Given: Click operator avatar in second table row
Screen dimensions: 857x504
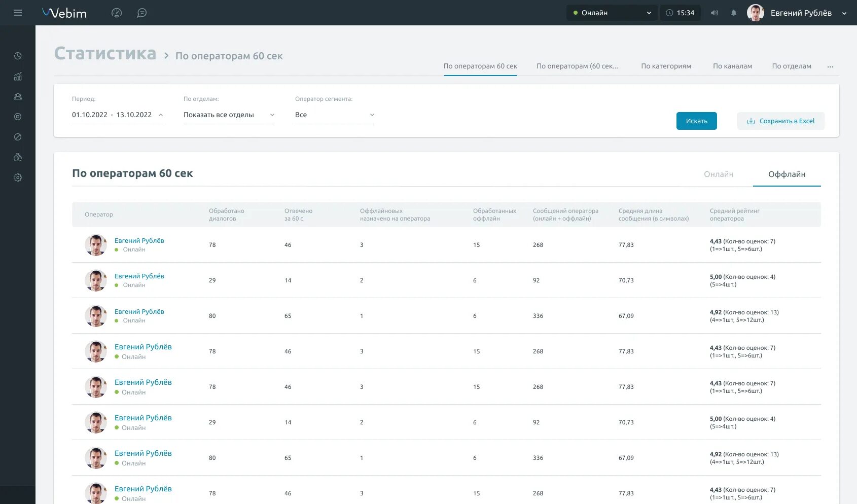Looking at the screenshot, I should 96,280.
